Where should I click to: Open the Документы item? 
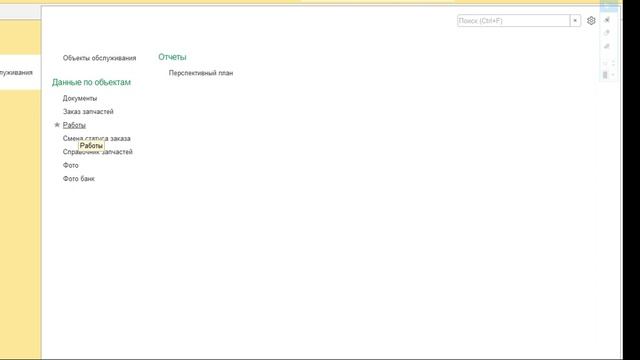coord(80,98)
